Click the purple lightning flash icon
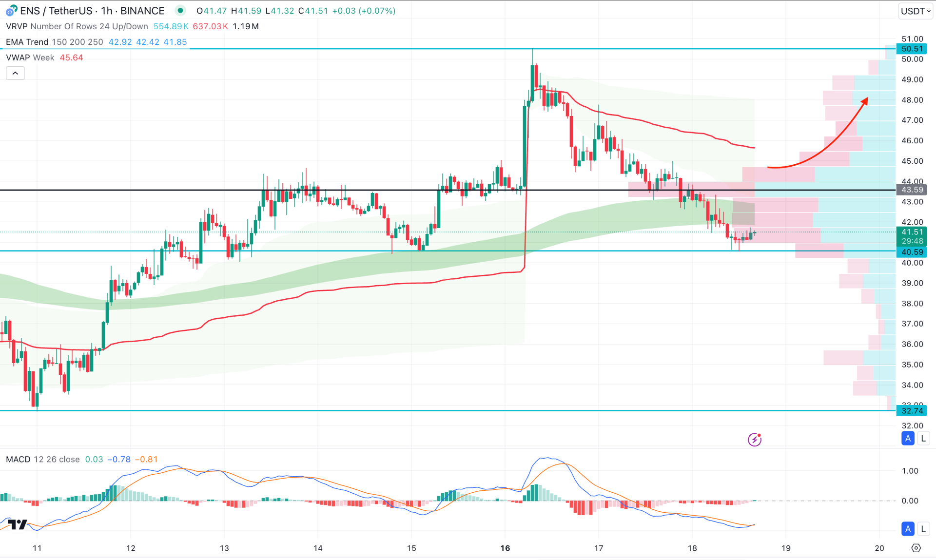 tap(755, 440)
